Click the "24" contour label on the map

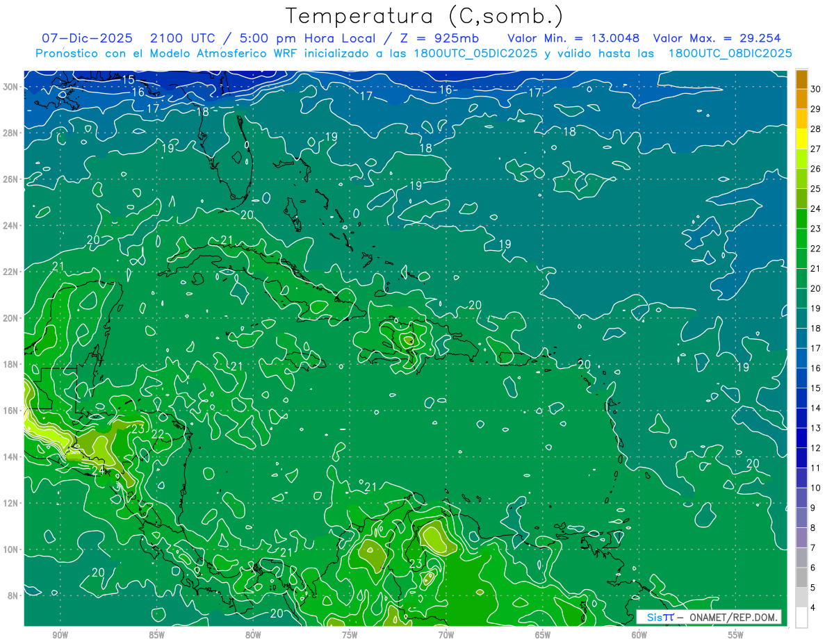[99, 470]
